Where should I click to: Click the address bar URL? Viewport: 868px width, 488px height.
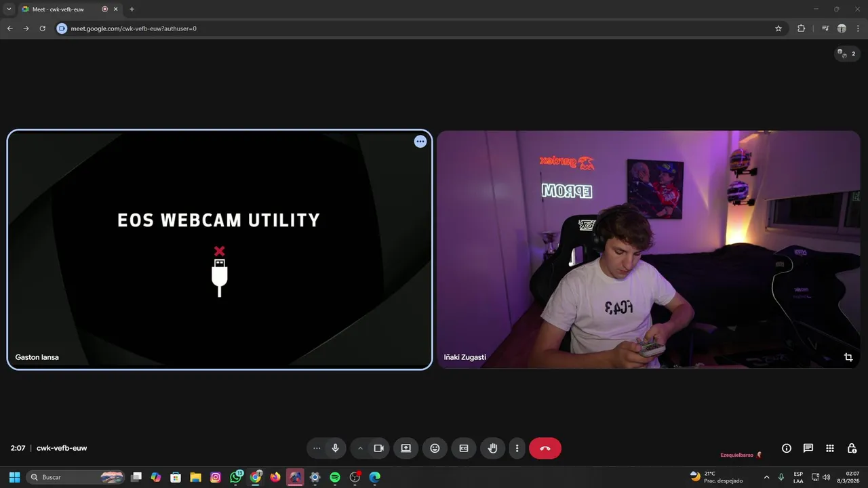coord(134,28)
